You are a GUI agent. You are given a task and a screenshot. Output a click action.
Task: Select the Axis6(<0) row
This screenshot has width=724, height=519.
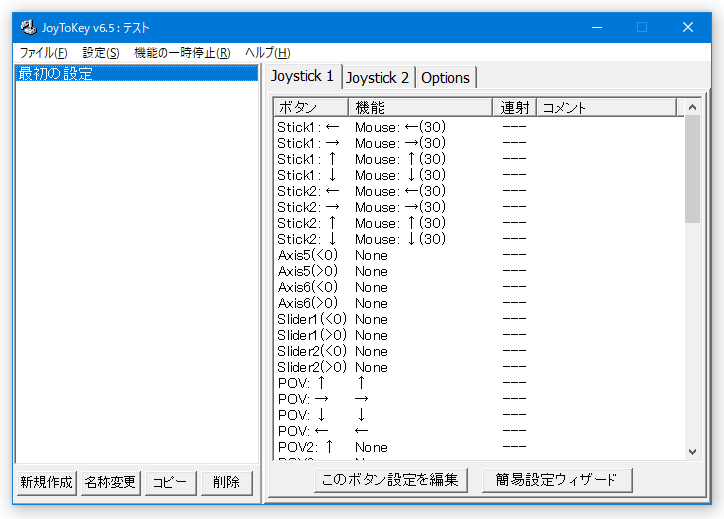coord(479,287)
